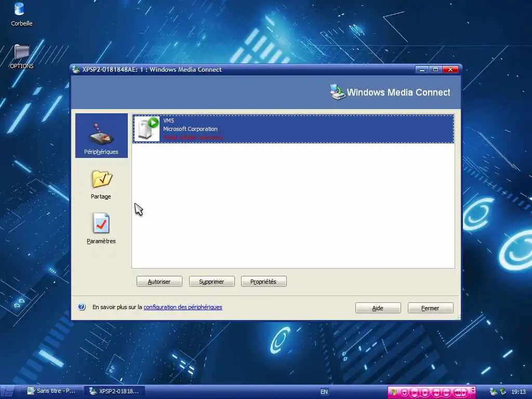
Task: Click the Aide button
Action: [x=378, y=308]
